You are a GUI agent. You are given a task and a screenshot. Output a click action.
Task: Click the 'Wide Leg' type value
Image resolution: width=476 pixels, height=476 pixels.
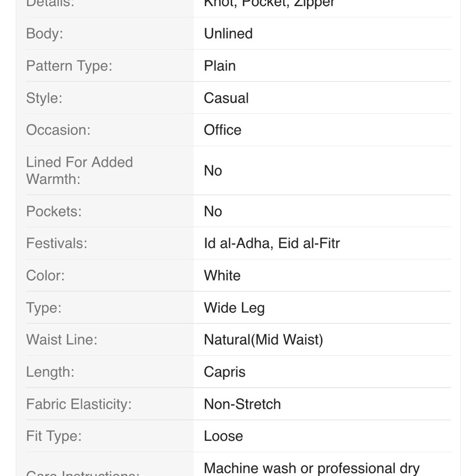234,308
